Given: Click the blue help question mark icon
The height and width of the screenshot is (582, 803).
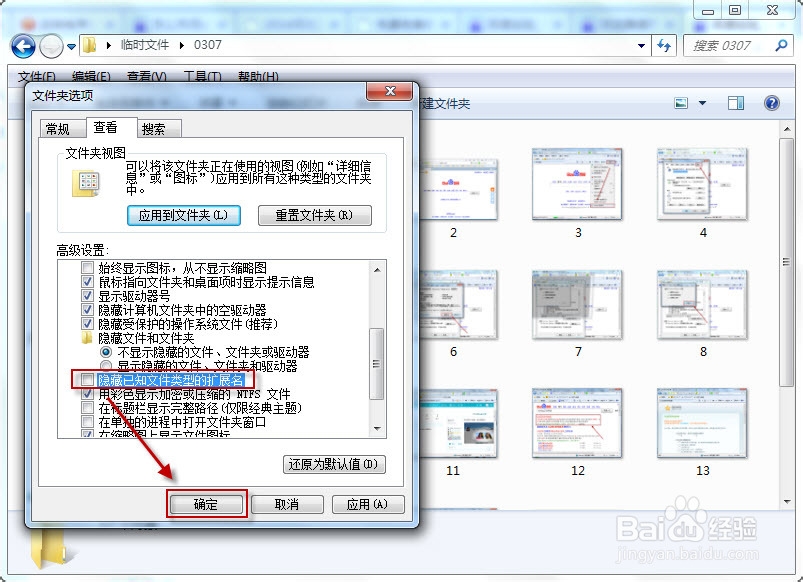Looking at the screenshot, I should click(x=772, y=103).
